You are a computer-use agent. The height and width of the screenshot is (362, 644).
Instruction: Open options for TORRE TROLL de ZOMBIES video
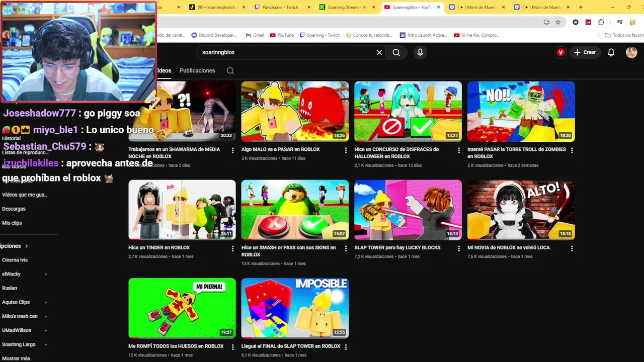pos(572,150)
